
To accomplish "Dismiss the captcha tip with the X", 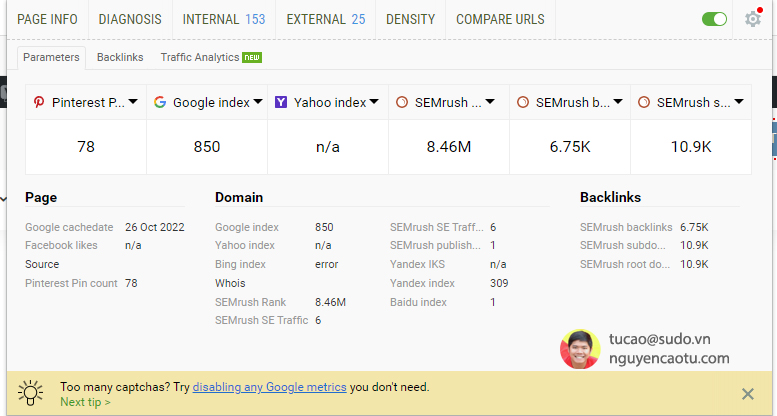I will (x=747, y=394).
